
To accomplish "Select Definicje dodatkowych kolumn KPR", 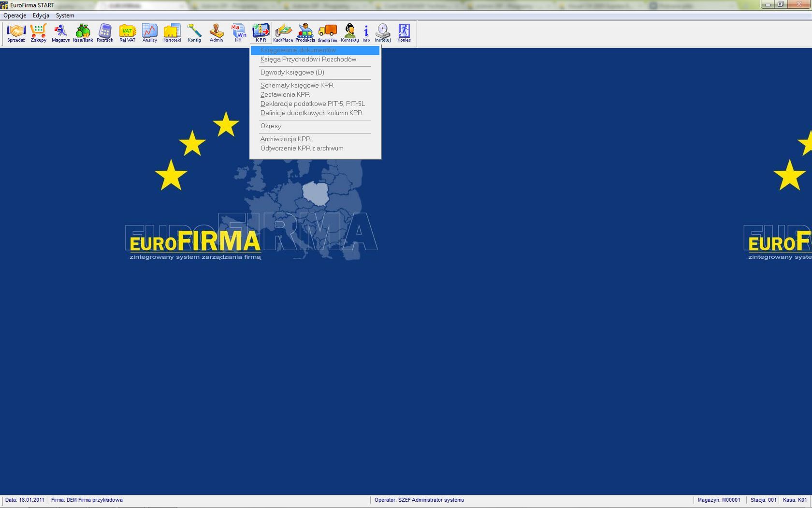I will [315, 113].
